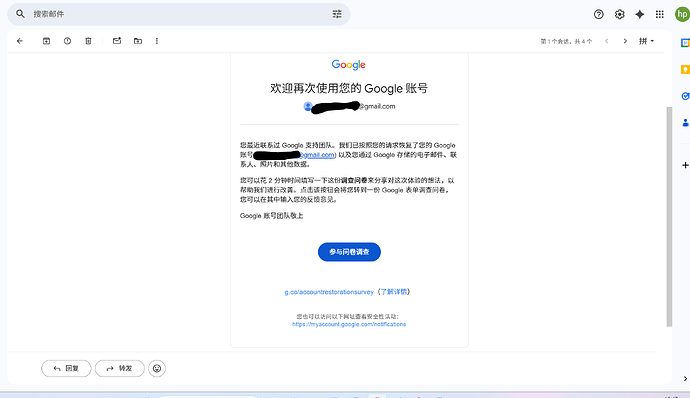Click the 回复 reply button
Image resolution: width=690 pixels, height=398 pixels.
click(66, 369)
